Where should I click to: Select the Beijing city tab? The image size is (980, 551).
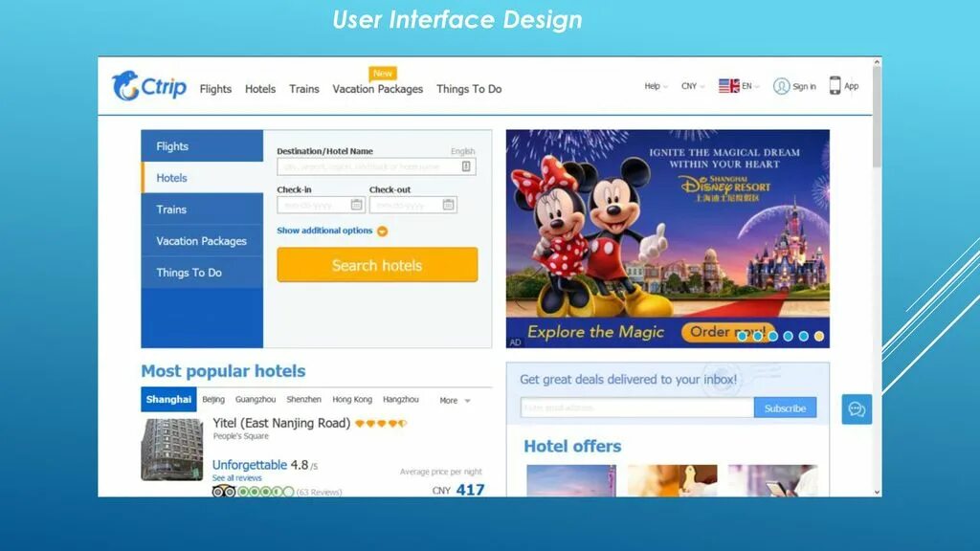213,399
